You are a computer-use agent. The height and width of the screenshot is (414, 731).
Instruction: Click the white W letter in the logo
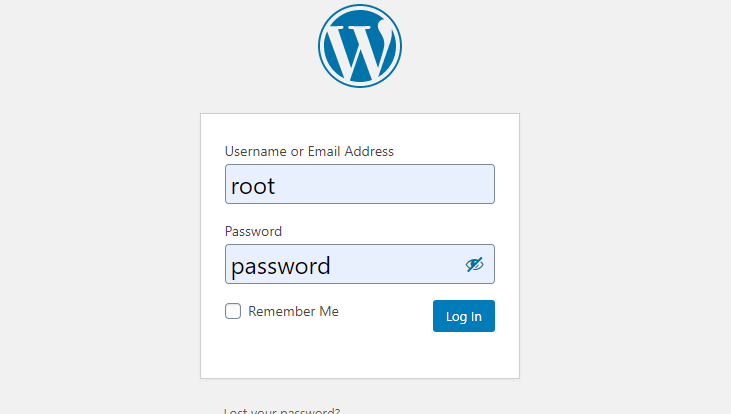click(x=359, y=52)
